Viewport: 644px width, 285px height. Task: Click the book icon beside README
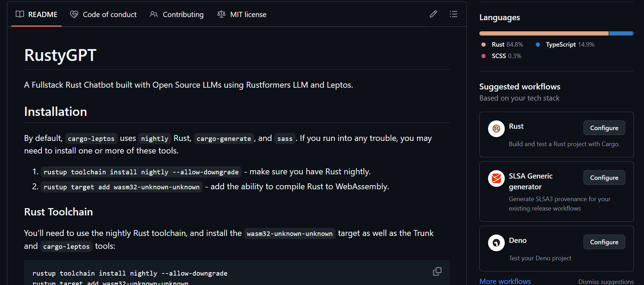[20, 14]
